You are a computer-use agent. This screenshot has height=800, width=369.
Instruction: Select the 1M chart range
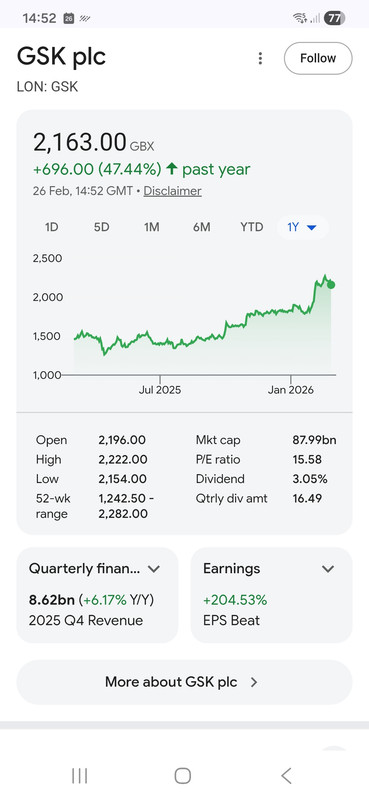[152, 227]
